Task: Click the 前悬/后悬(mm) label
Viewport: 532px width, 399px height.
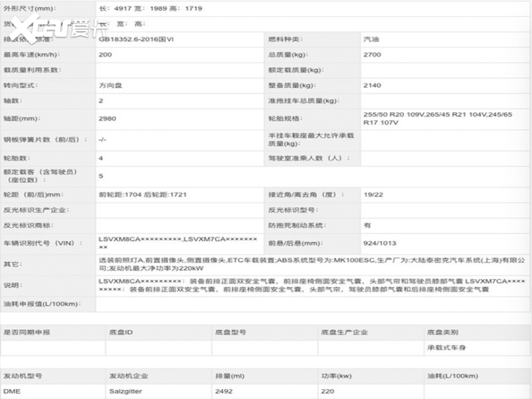Action: 296,243
